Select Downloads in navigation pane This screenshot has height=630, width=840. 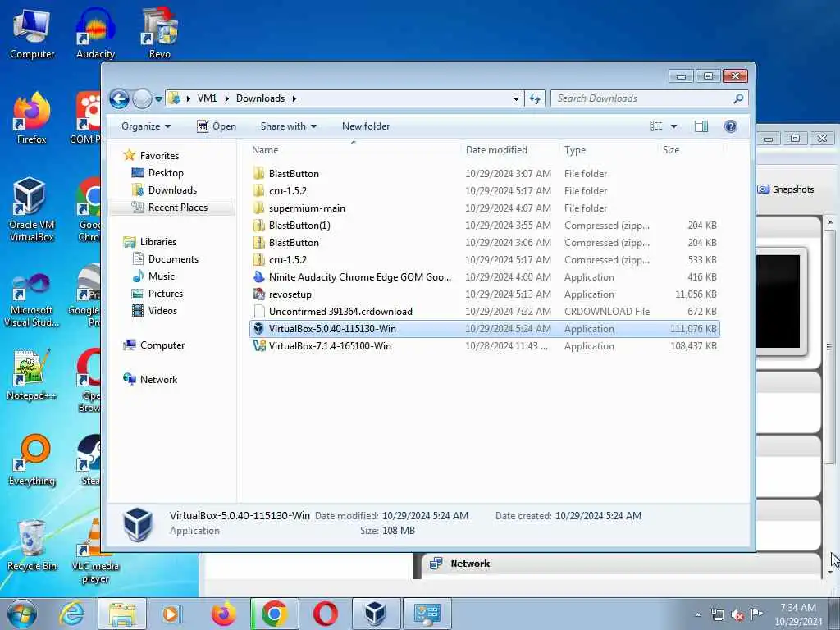(172, 190)
